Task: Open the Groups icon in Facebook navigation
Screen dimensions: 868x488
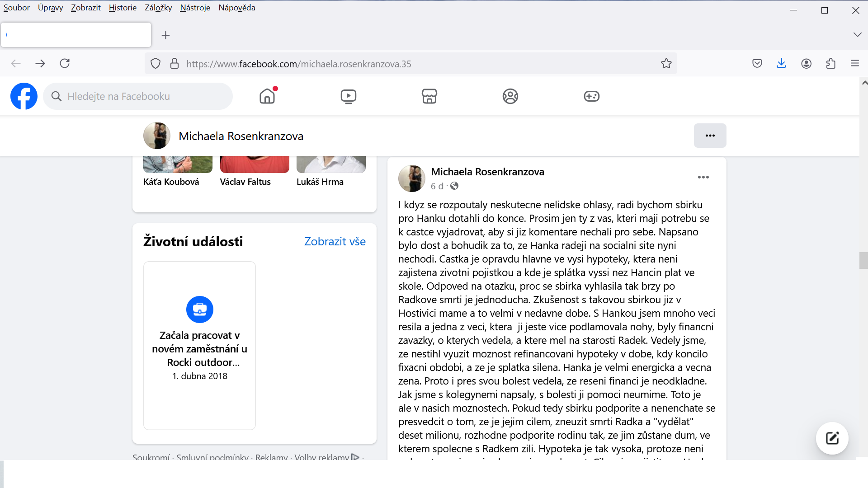Action: point(510,96)
